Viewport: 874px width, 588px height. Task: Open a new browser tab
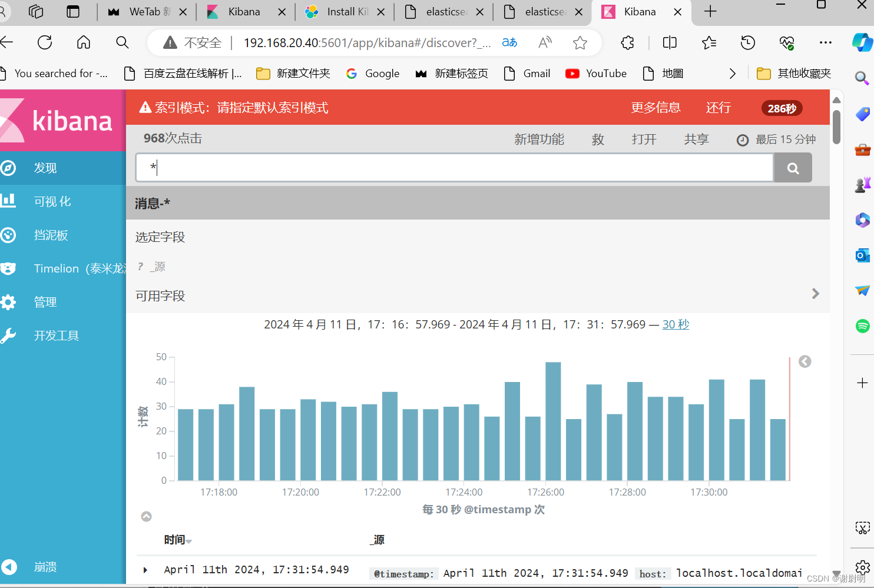[710, 12]
